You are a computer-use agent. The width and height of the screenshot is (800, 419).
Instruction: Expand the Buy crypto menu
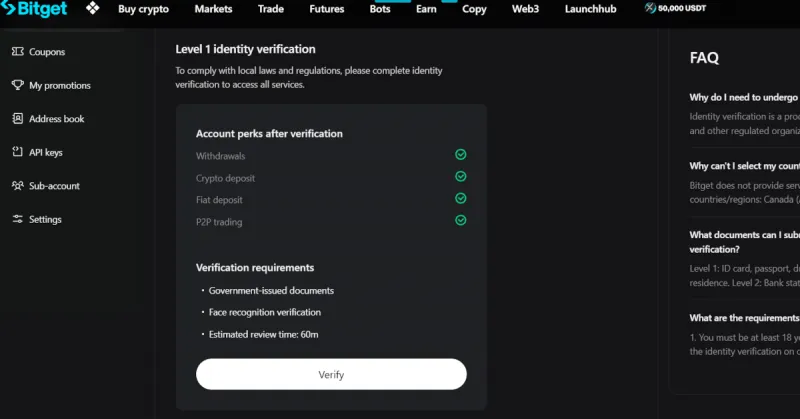click(143, 9)
